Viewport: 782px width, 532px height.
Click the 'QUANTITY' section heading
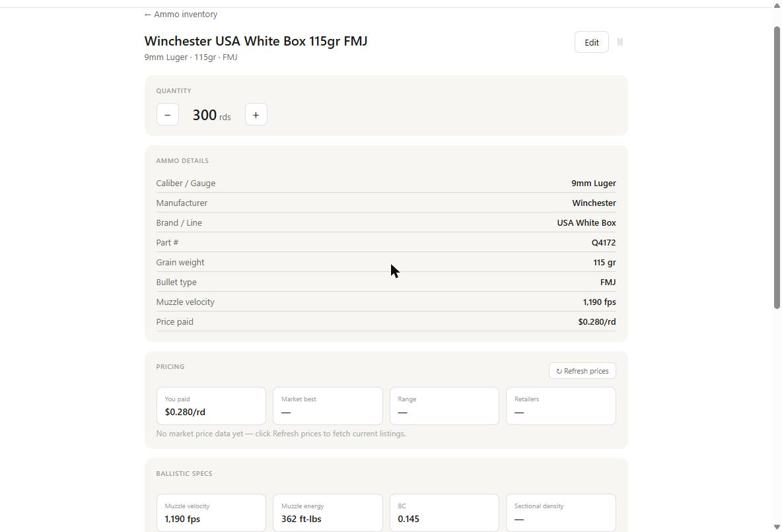[x=174, y=90]
